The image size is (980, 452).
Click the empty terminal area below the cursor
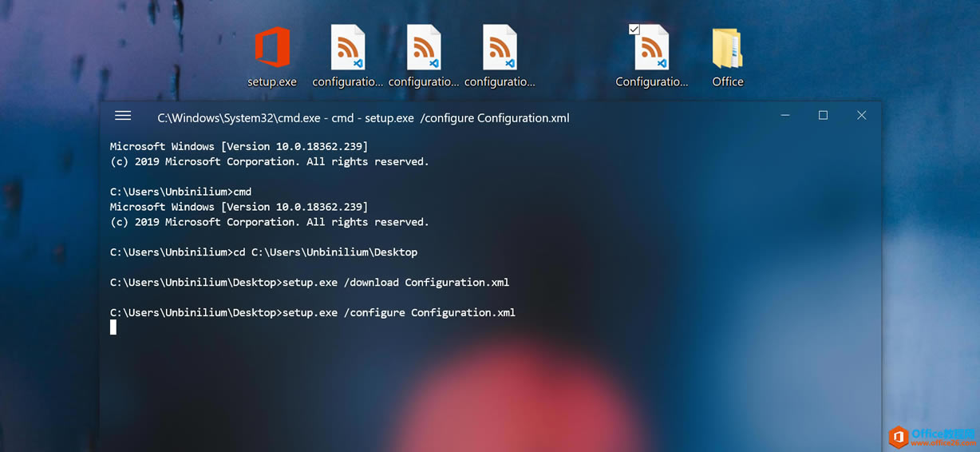pyautogui.click(x=479, y=383)
